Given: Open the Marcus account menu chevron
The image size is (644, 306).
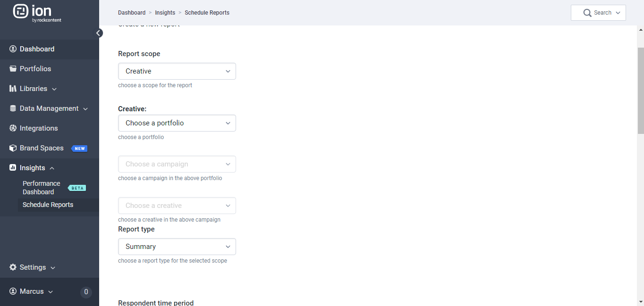Looking at the screenshot, I should point(51,292).
